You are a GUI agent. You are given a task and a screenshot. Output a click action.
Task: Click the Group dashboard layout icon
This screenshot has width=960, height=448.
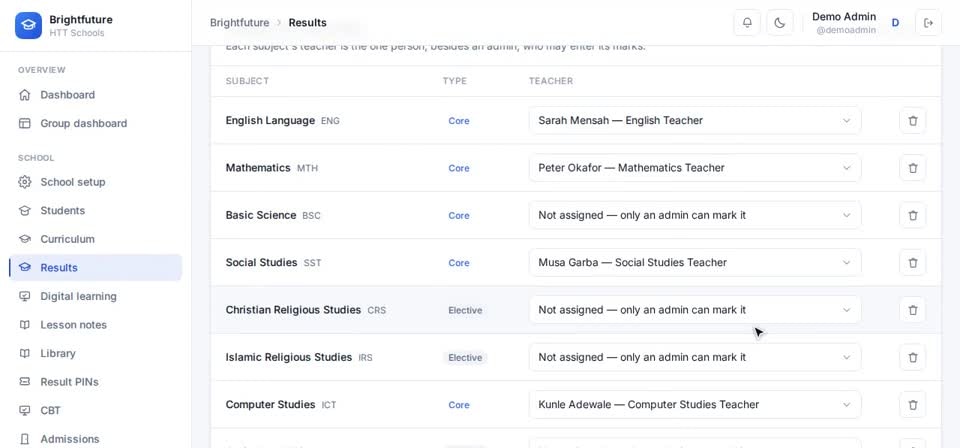[24, 123]
